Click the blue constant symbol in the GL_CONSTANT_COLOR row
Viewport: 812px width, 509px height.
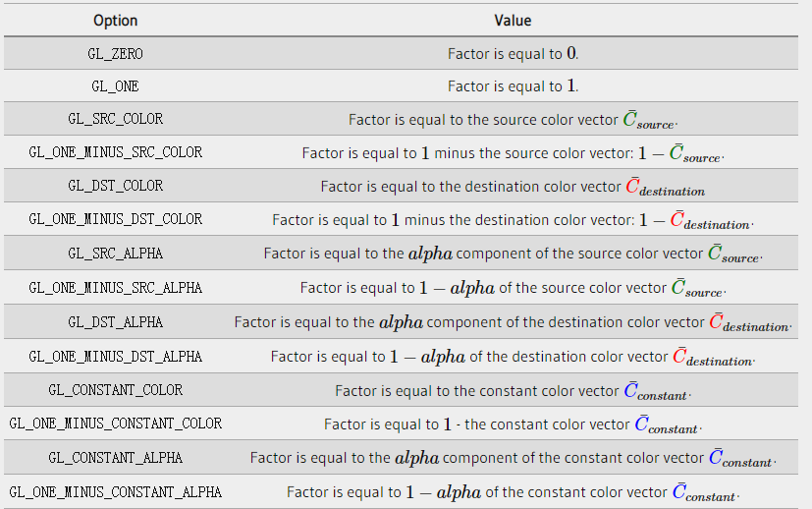(x=656, y=391)
